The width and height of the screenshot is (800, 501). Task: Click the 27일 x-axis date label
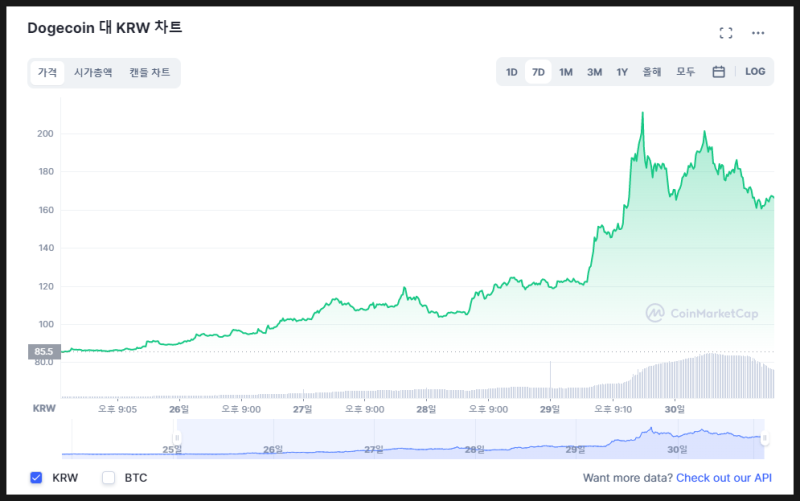[x=303, y=409]
